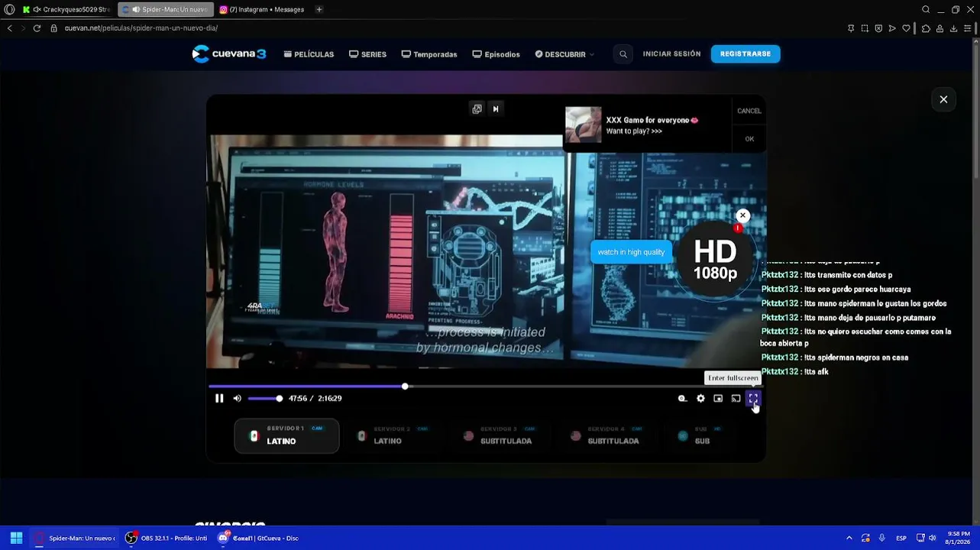Open the browser easy setup menu
Viewport: 980px width, 550px height.
968,28
